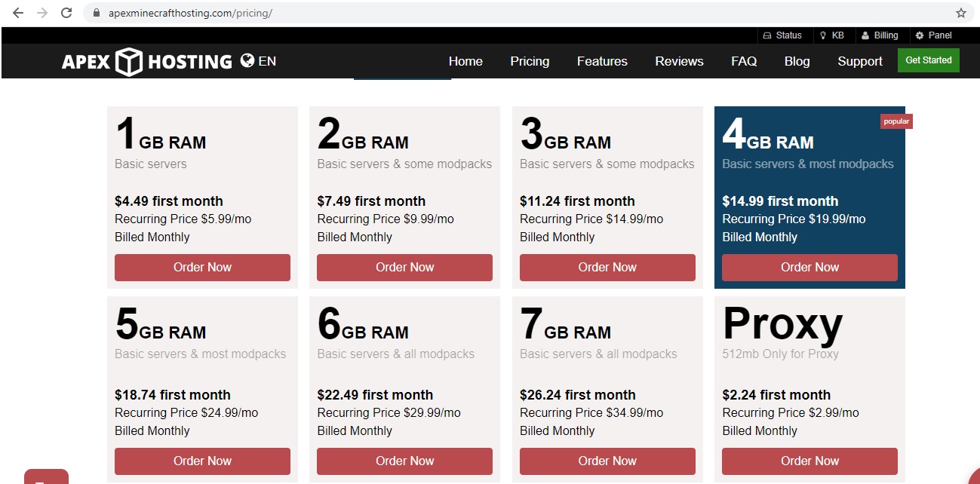Click '512mb Only for Proxy' description
Image resolution: width=980 pixels, height=484 pixels.
(780, 354)
